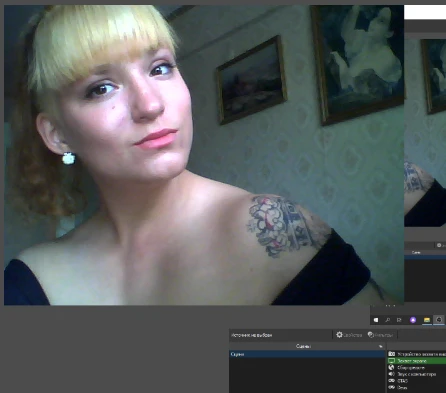Select the webcam video in the preview canvas
This screenshot has width=446, height=393.
(204, 155)
